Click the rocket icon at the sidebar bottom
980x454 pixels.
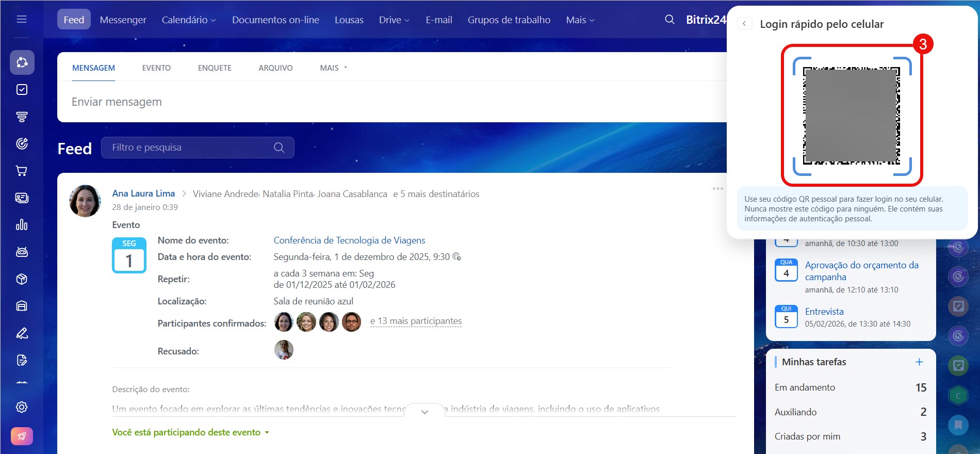click(22, 436)
